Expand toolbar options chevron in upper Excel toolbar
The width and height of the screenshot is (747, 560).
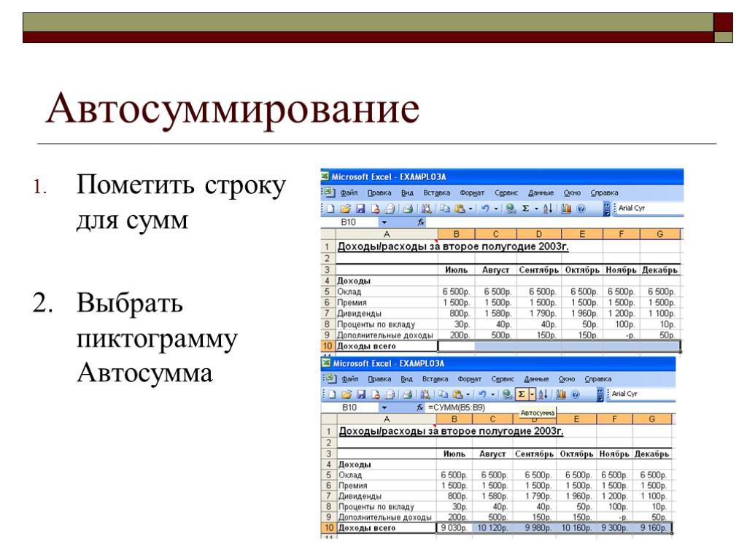point(606,209)
